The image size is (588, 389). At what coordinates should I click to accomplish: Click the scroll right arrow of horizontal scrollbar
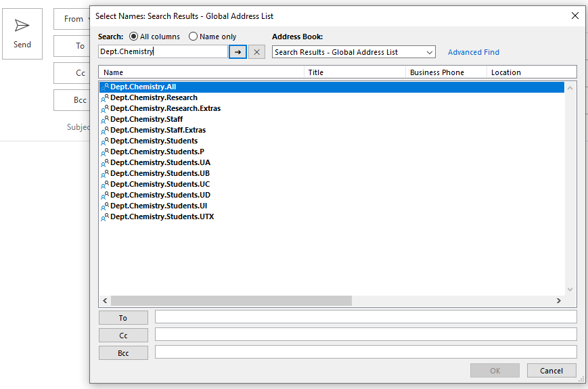558,300
